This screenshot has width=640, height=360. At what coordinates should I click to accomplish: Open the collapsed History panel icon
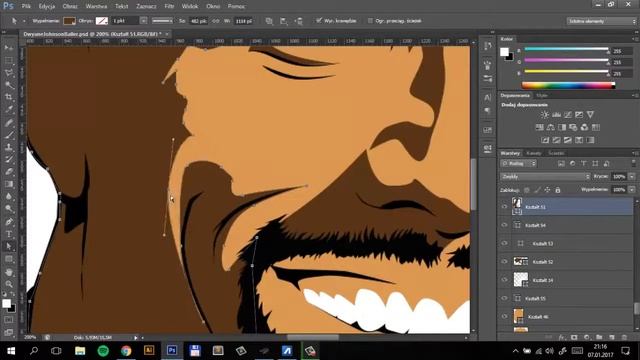click(x=488, y=46)
